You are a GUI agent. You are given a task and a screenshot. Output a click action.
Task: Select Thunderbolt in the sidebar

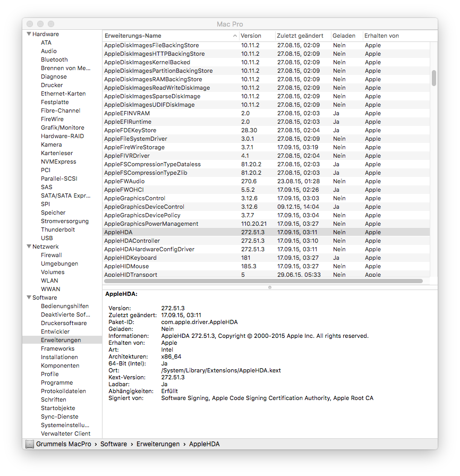click(58, 229)
